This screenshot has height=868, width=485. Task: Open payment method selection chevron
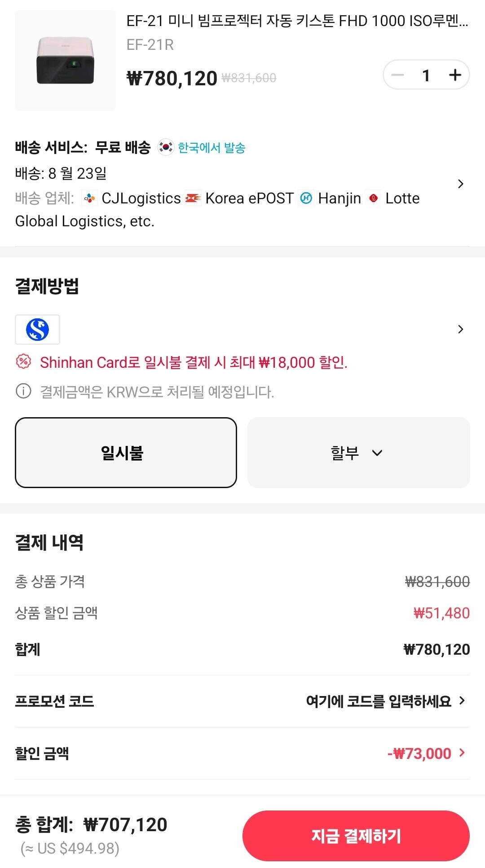pyautogui.click(x=460, y=329)
